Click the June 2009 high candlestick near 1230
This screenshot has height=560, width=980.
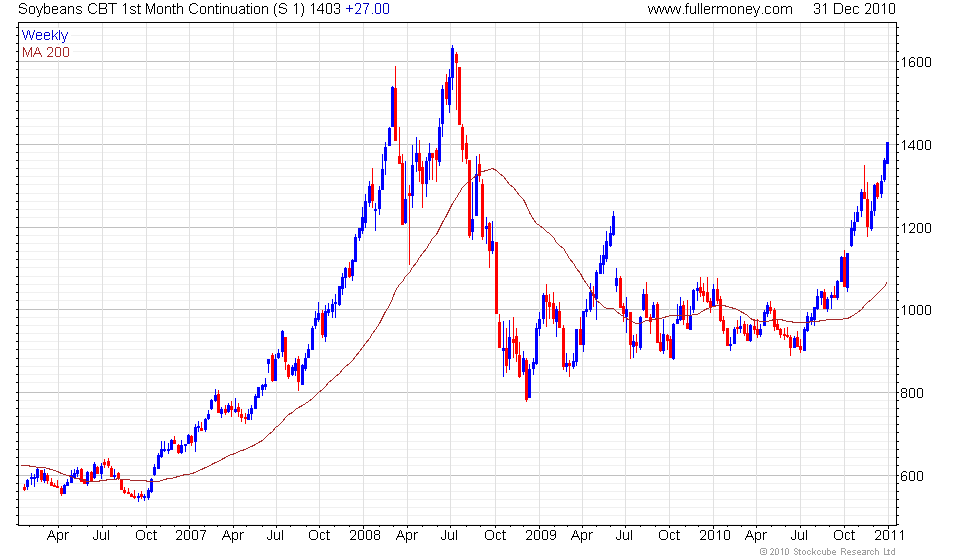pyautogui.click(x=614, y=223)
